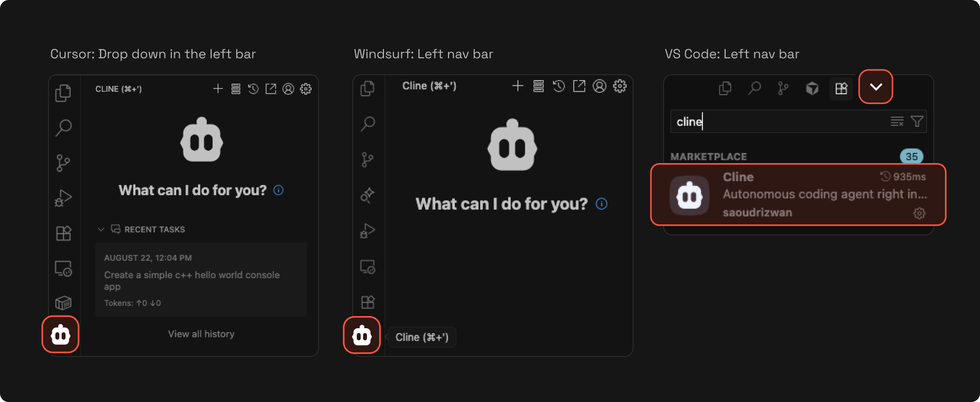Open MCP servers icon in Windsurf panel

tap(538, 86)
